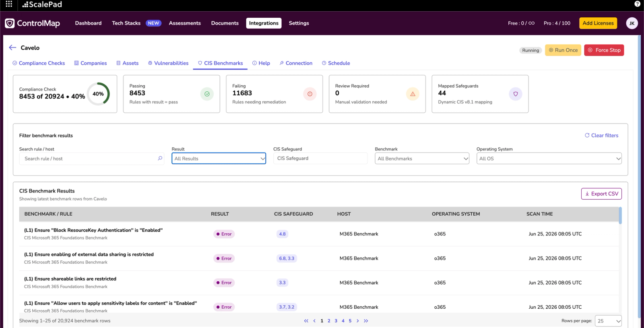Image resolution: width=644 pixels, height=328 pixels.
Task: Click Error badge for shareable links restricted rule
Action: tap(224, 283)
